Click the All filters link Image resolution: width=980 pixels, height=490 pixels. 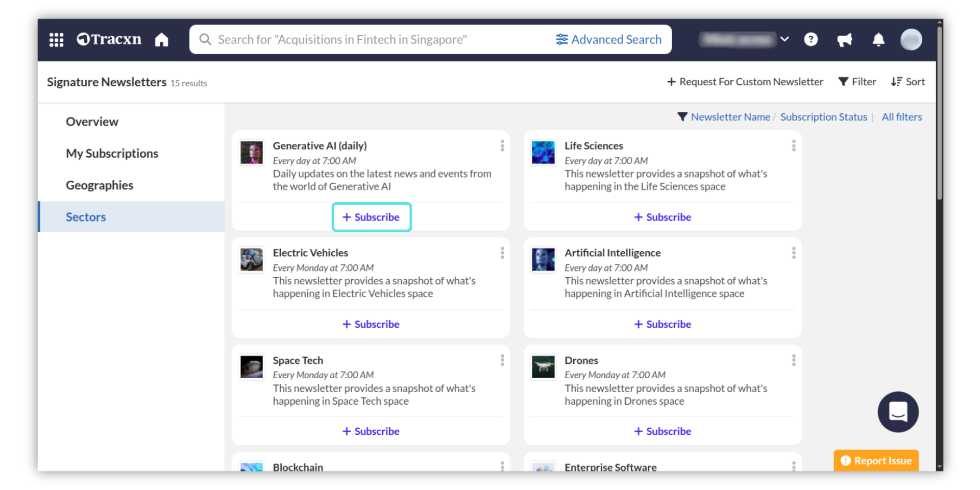901,117
